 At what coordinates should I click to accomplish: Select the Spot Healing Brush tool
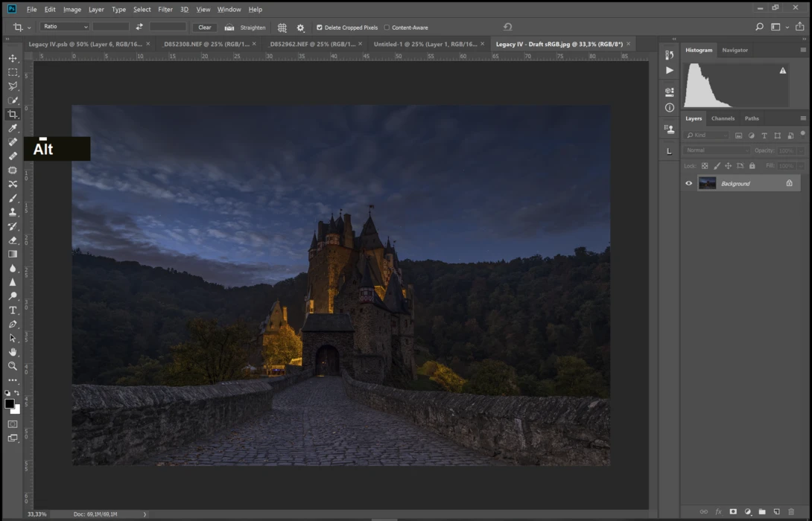(x=13, y=142)
